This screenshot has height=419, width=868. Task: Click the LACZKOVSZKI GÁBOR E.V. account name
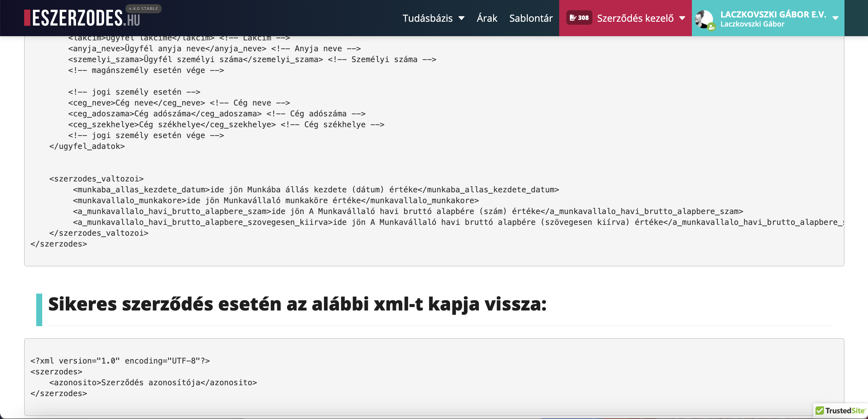tap(773, 14)
